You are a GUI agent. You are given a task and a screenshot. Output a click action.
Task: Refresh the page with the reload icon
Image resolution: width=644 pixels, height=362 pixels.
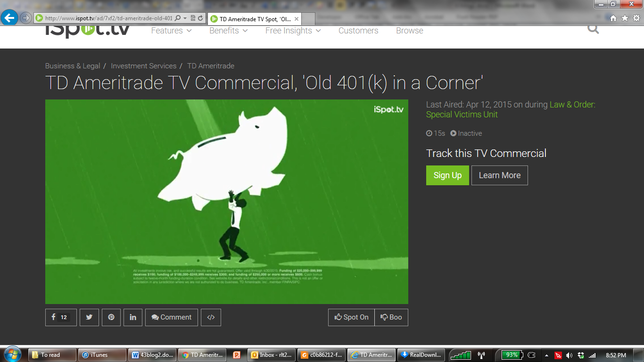201,18
